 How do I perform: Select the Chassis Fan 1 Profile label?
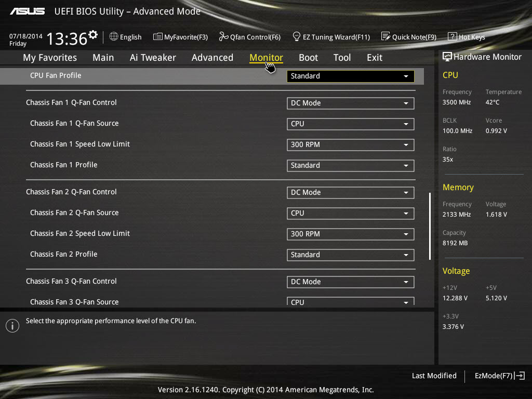[x=64, y=165]
